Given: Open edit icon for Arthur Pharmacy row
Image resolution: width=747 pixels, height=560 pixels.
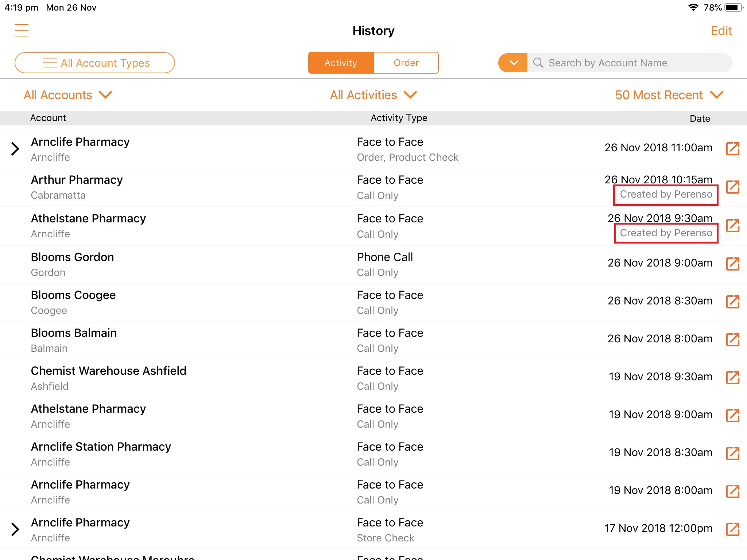Looking at the screenshot, I should [x=732, y=187].
